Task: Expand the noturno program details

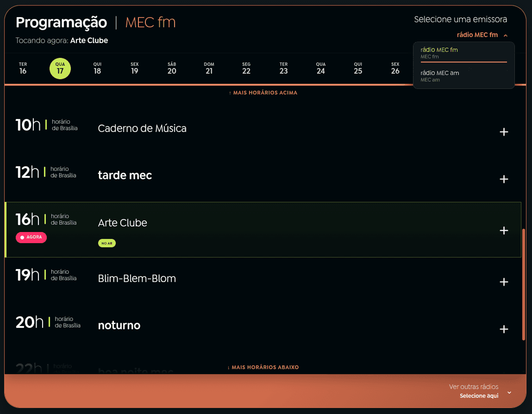Action: tap(503, 329)
